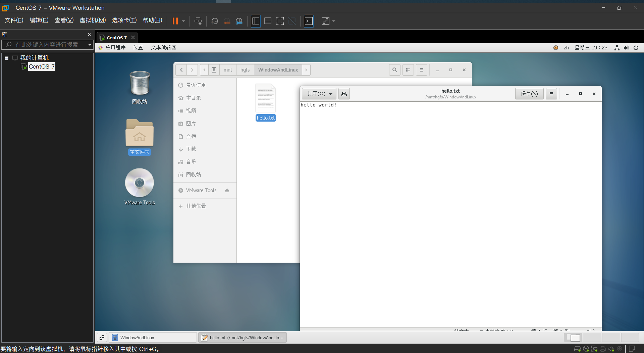Eject VMware Tools in sidebar
This screenshot has width=644, height=353.
(x=227, y=190)
